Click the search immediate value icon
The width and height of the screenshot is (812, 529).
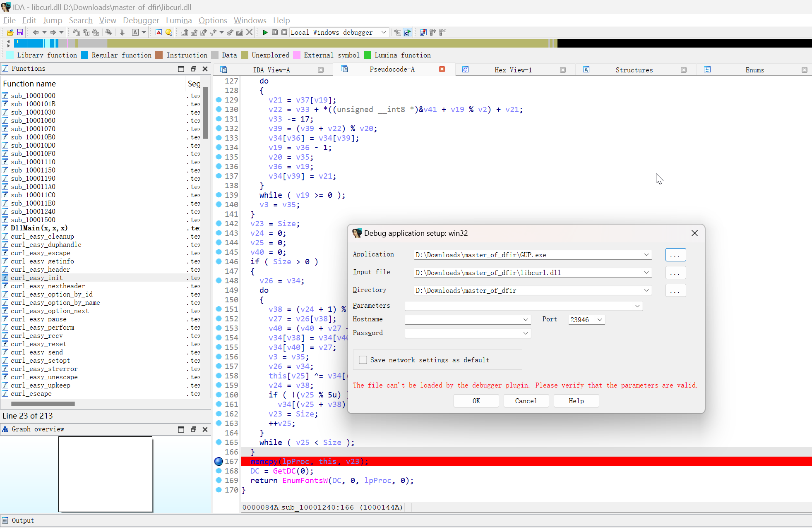(96, 32)
